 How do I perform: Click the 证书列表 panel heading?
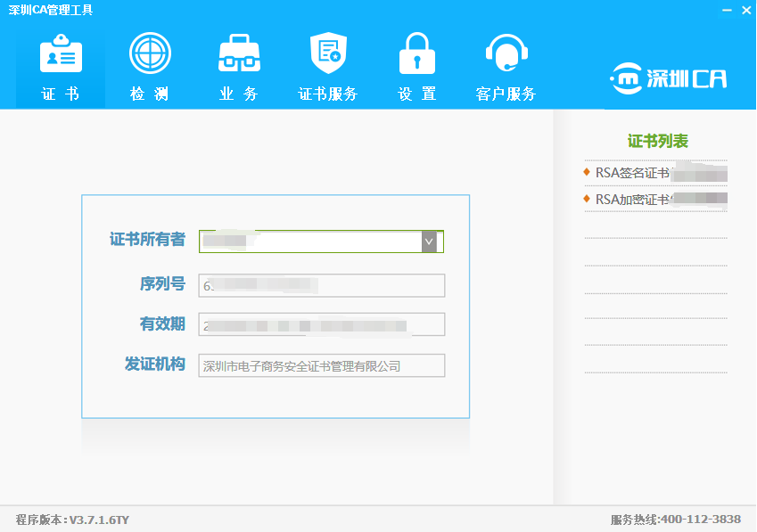[x=657, y=141]
